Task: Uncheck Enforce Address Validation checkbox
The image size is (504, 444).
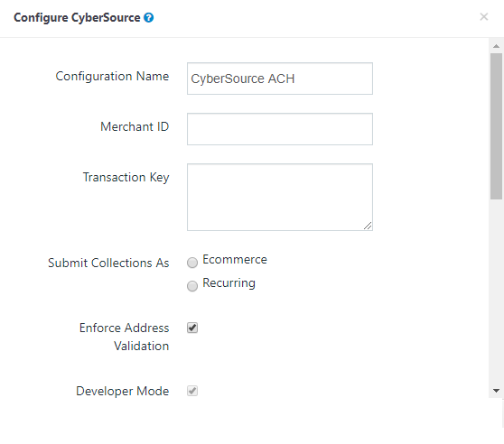Action: tap(192, 328)
